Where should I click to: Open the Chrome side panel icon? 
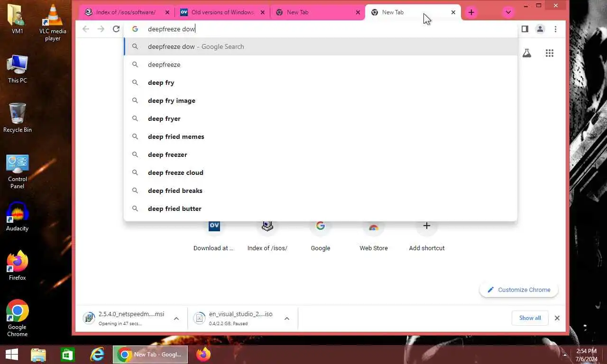(x=524, y=29)
